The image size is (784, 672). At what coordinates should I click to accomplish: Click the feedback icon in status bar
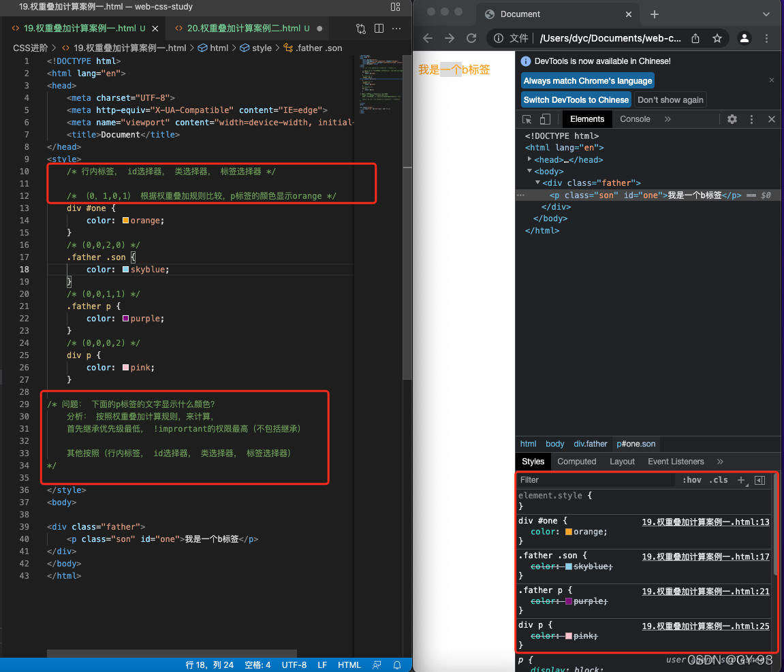[x=377, y=665]
